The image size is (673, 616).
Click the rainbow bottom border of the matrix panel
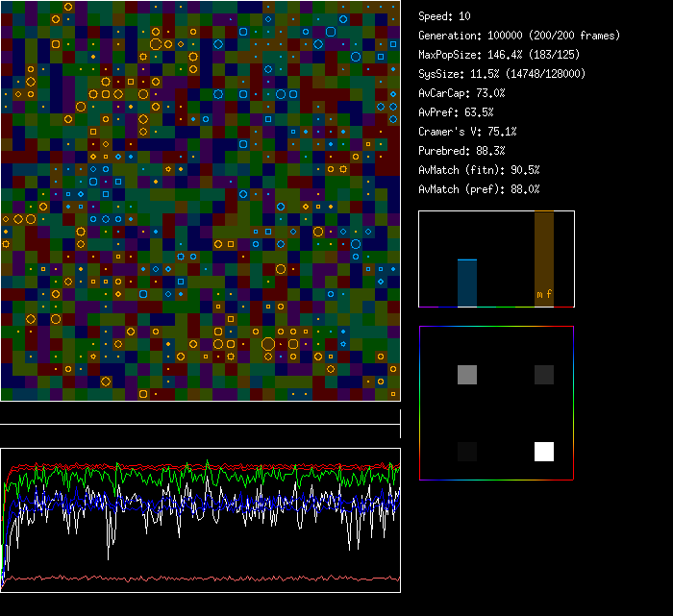tap(496, 479)
